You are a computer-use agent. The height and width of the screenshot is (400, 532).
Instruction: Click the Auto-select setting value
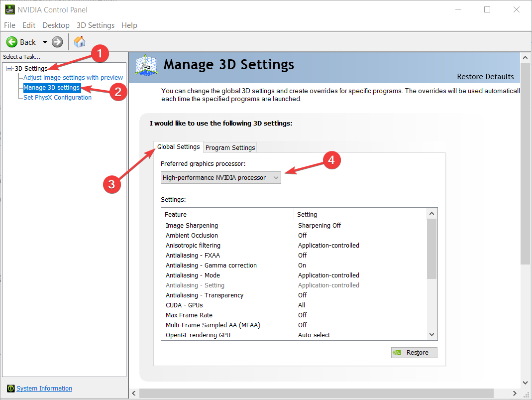(314, 335)
